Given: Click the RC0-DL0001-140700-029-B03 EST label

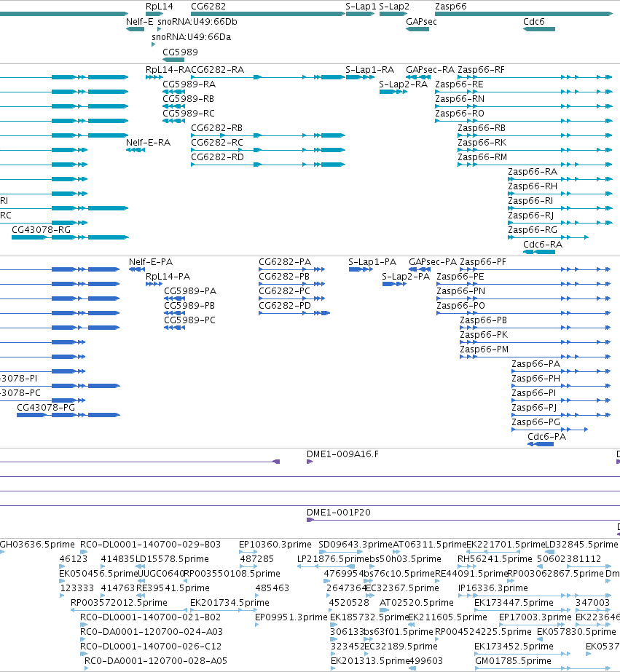Looking at the screenshot, I should pos(151,545).
